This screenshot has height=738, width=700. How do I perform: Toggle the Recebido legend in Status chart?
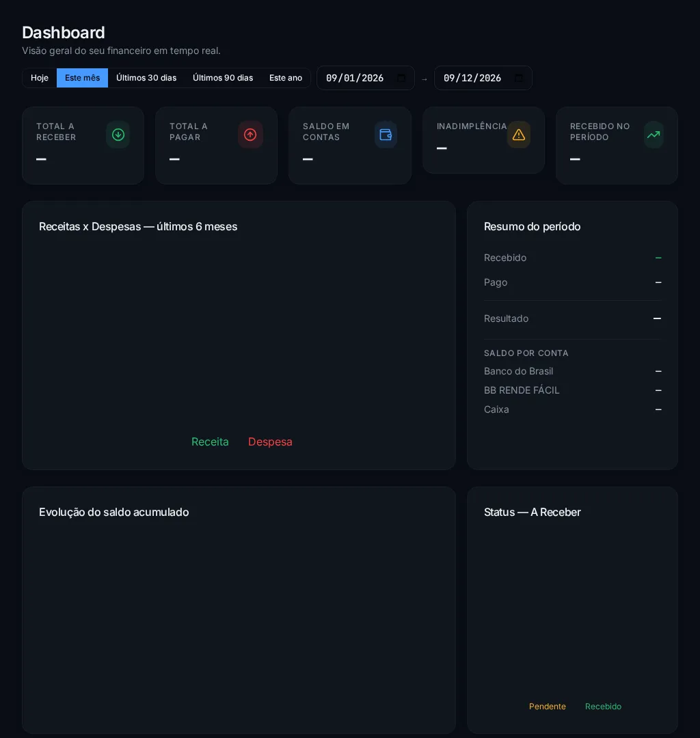click(x=603, y=706)
